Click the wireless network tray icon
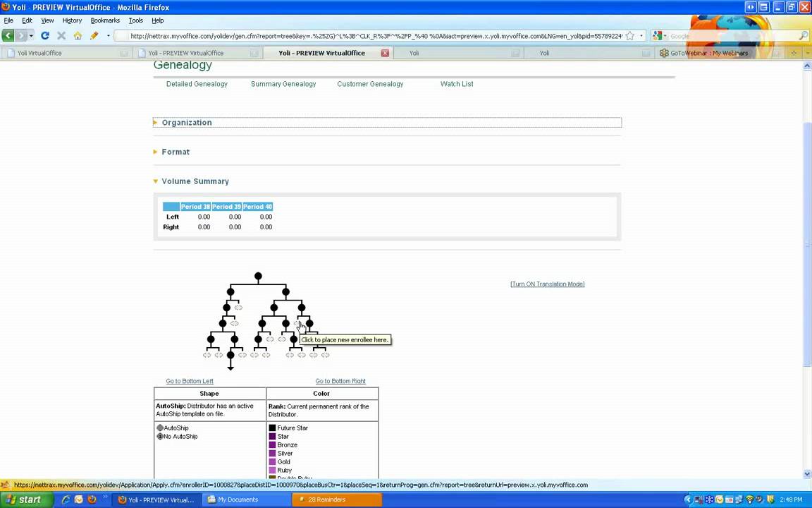The width and height of the screenshot is (812, 508). tap(749, 500)
